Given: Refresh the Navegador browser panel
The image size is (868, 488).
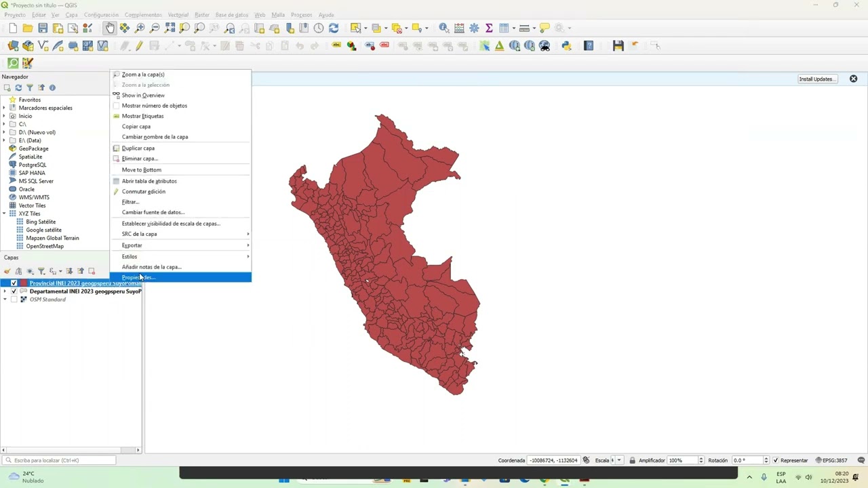Looking at the screenshot, I should point(18,87).
